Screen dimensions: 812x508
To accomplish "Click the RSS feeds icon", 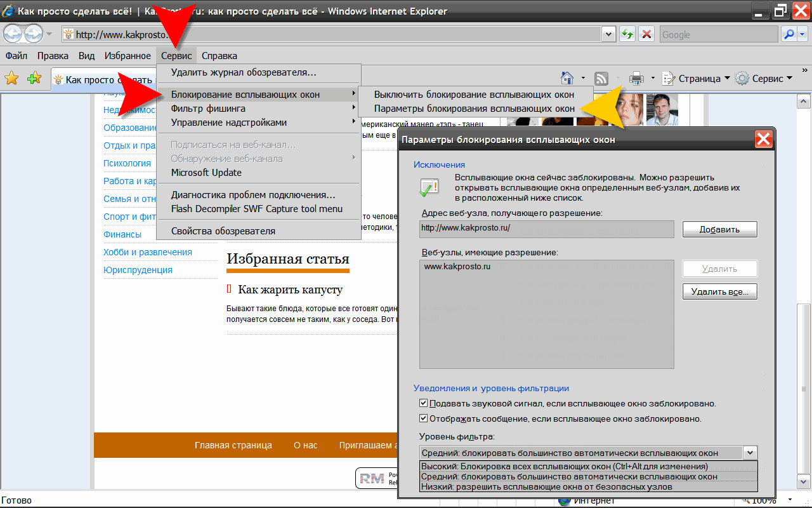I will [x=601, y=78].
